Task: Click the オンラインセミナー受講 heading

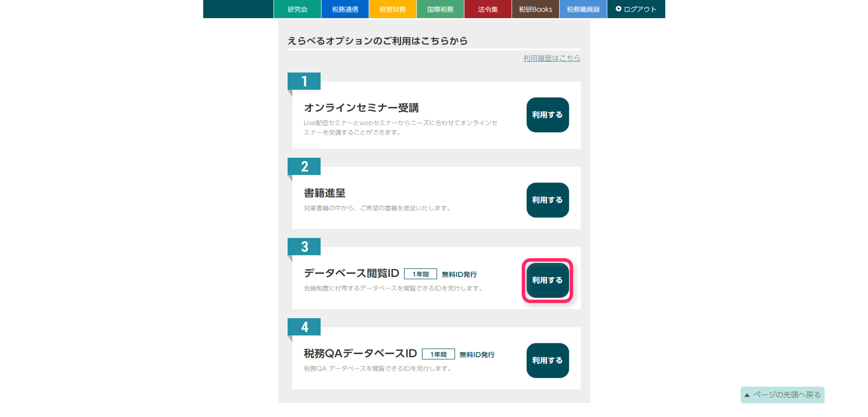Action: tap(361, 108)
